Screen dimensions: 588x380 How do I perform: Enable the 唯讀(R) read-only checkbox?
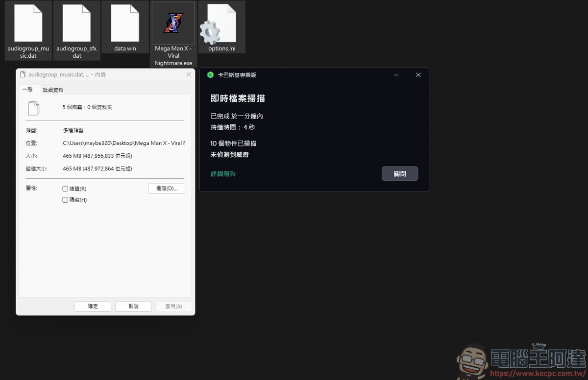tap(65, 189)
